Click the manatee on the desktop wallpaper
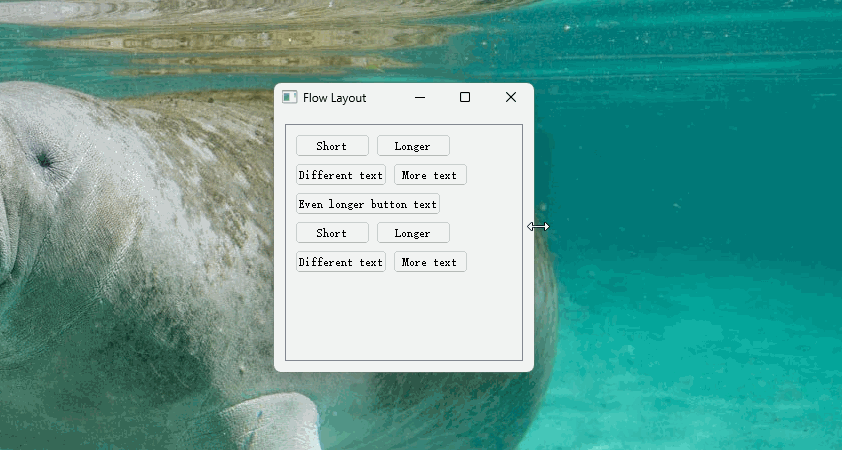This screenshot has width=842, height=450. [x=120, y=250]
